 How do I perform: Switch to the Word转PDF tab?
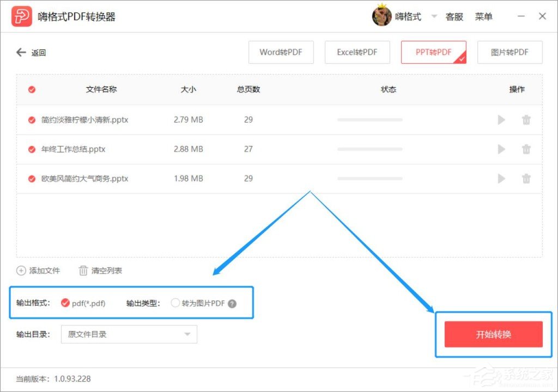[281, 52]
